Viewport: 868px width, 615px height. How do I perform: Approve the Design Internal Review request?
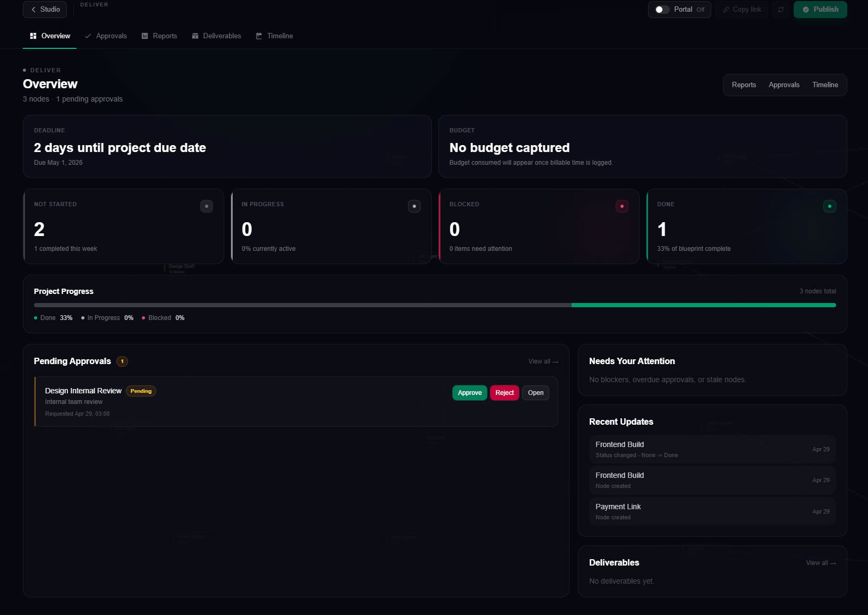pyautogui.click(x=469, y=392)
